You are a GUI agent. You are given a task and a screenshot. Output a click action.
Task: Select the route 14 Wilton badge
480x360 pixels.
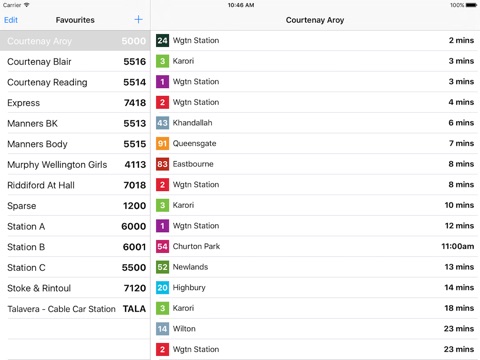[x=162, y=329]
